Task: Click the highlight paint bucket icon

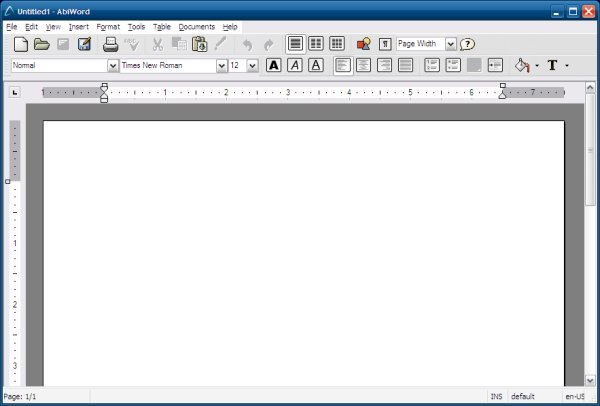Action: (522, 65)
